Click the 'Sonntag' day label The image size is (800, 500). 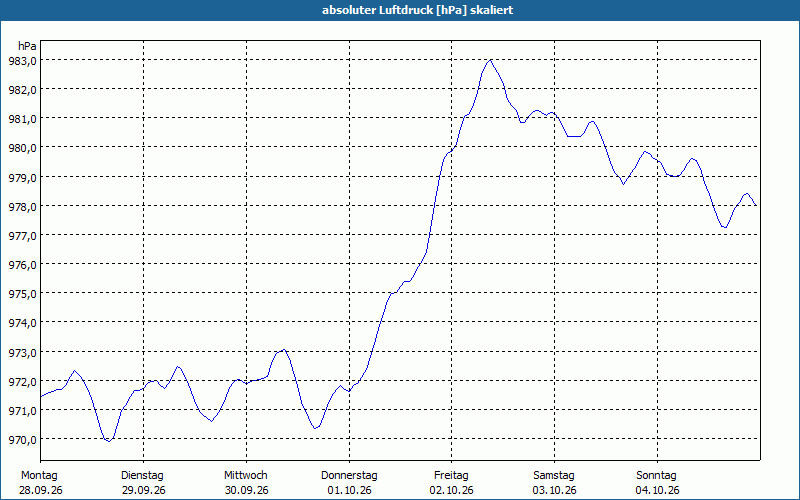[656, 476]
